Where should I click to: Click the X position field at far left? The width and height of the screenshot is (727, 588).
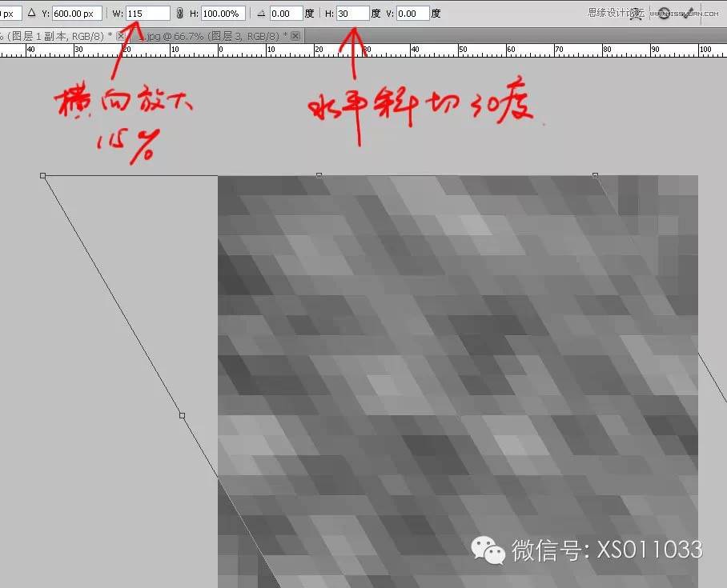click(x=10, y=14)
